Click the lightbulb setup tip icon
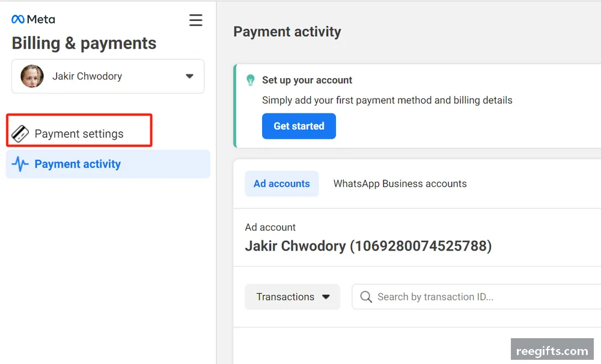Image resolution: width=601 pixels, height=364 pixels. (x=250, y=80)
